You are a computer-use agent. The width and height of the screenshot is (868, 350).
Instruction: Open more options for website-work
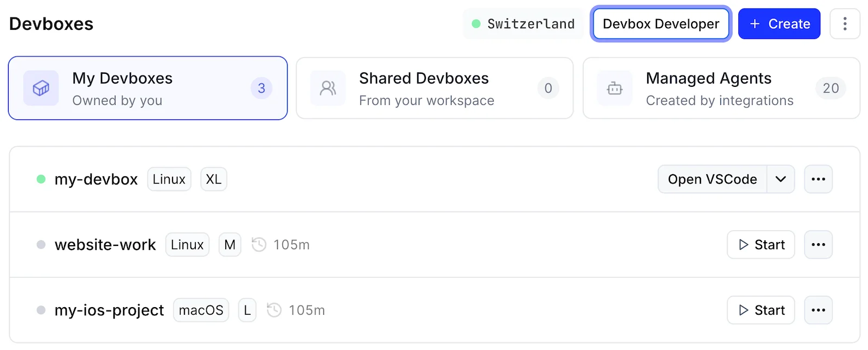(818, 245)
